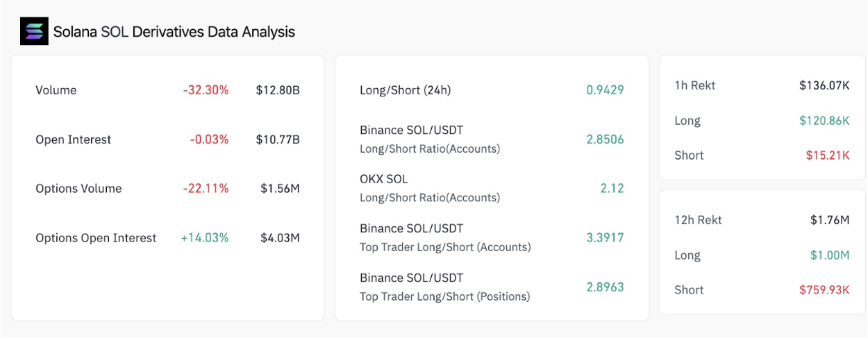Select the 12h Rekt label
The width and height of the screenshot is (868, 340).
click(698, 220)
